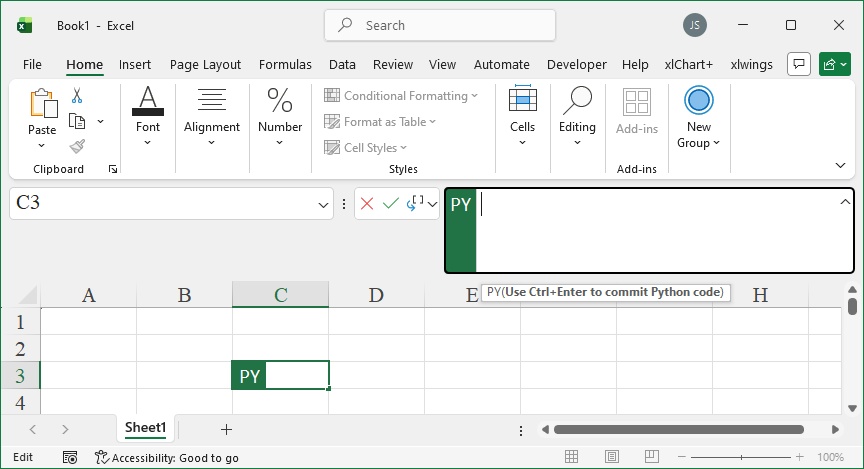864x469 pixels.
Task: Open the Cells group
Action: tap(522, 116)
